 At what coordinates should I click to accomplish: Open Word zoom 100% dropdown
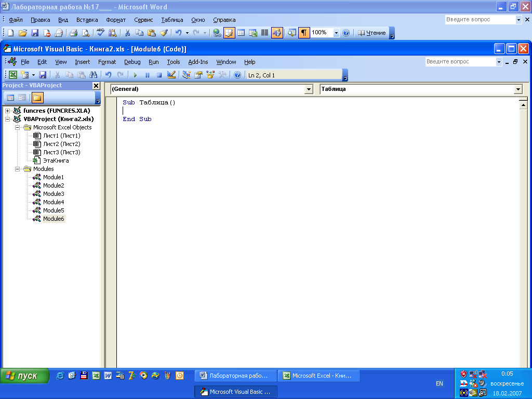pos(336,33)
